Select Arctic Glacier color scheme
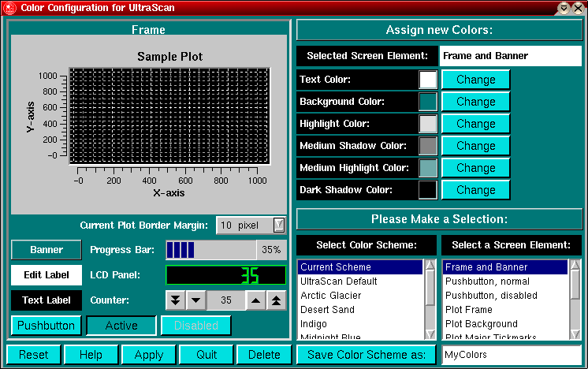588x369 pixels. point(331,296)
